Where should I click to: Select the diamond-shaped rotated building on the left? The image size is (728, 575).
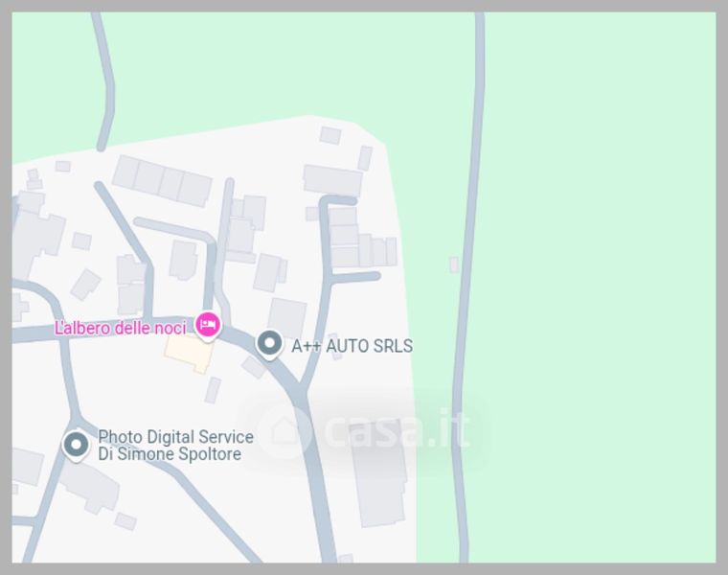86,285
